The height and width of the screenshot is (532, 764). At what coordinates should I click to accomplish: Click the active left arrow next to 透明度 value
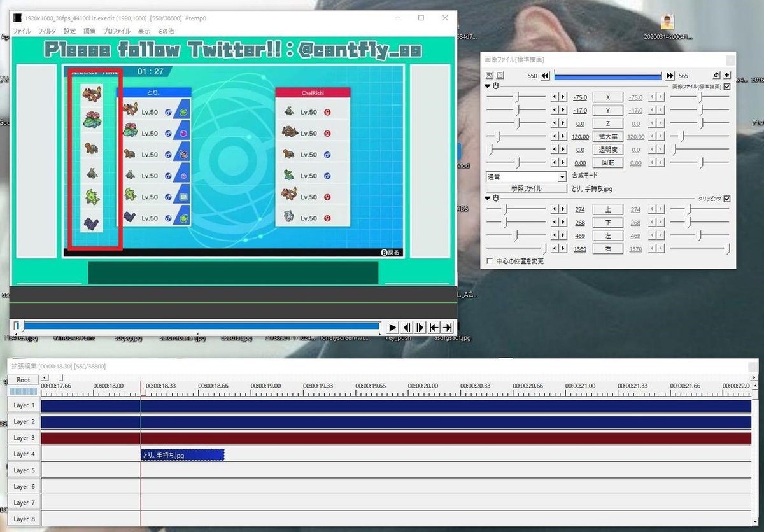pos(555,150)
